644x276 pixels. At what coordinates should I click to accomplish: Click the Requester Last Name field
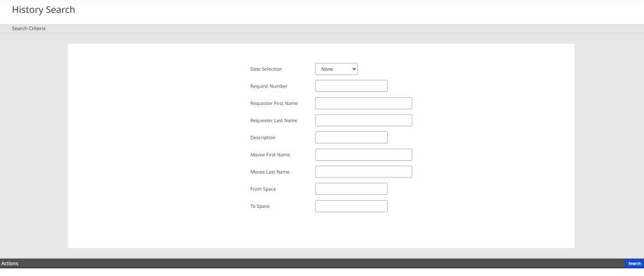click(363, 120)
